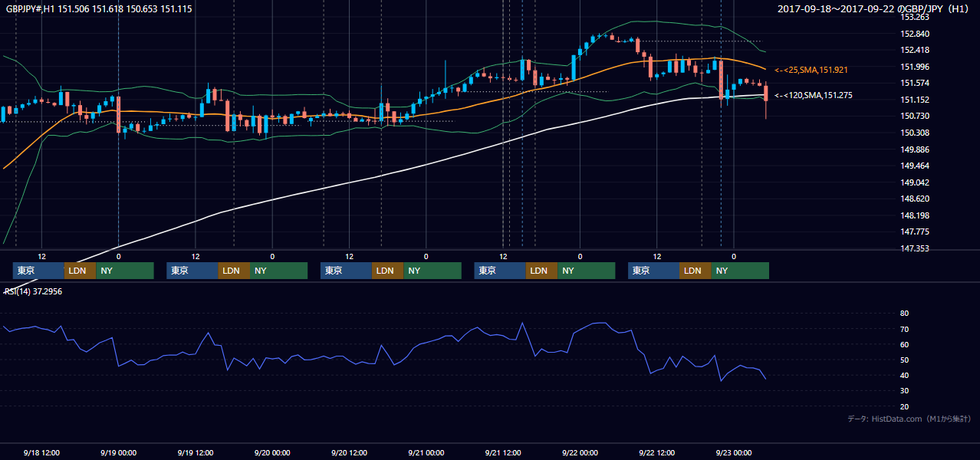Screen dimensions: 980x460
Task: Click the データ: HistData.com credit text
Action: coord(909,419)
